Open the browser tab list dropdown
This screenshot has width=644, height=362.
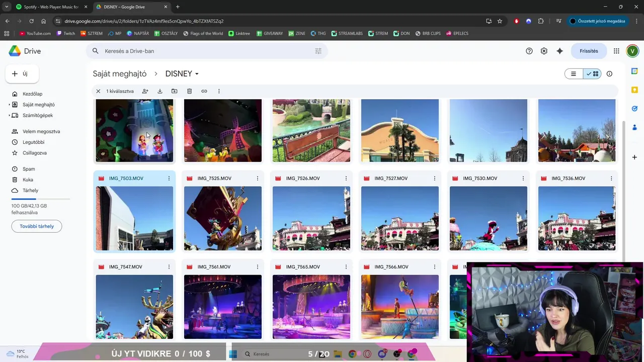(x=7, y=7)
